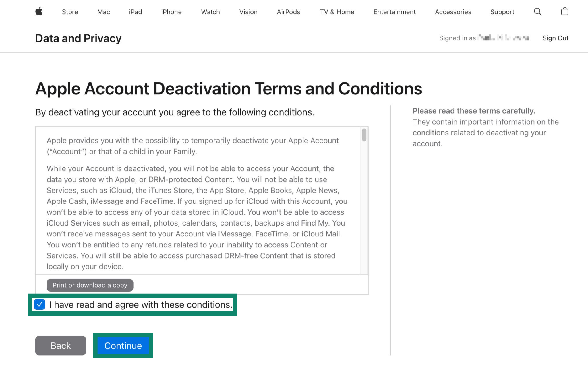
Task: Click the Apple logo icon
Action: pos(39,12)
